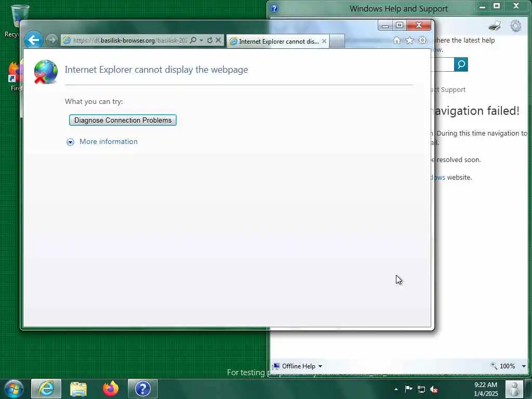This screenshot has height=399, width=532.
Task: Expand the More information arrow
Action: coord(70,142)
